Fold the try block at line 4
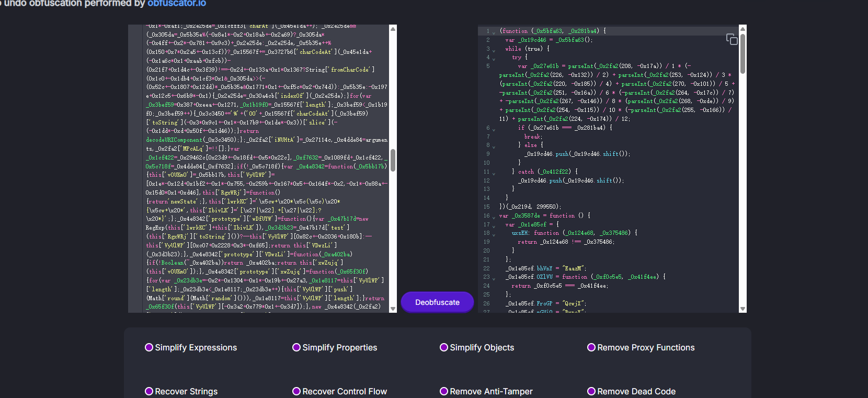Screen dimensions: 868x398 pos(494,59)
